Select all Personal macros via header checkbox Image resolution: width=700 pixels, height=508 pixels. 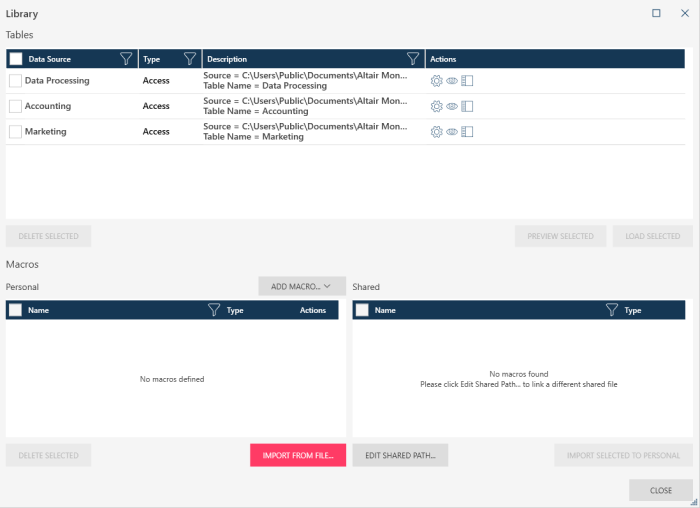pyautogui.click(x=15, y=311)
